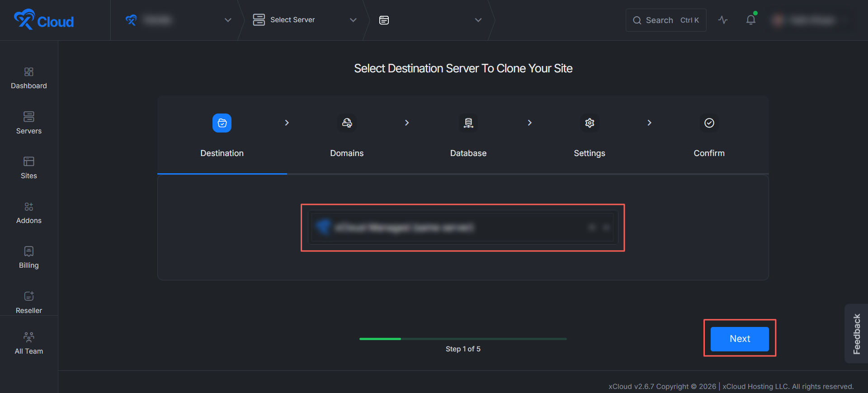This screenshot has height=393, width=868.
Task: Go to Servers in sidebar
Action: click(29, 123)
